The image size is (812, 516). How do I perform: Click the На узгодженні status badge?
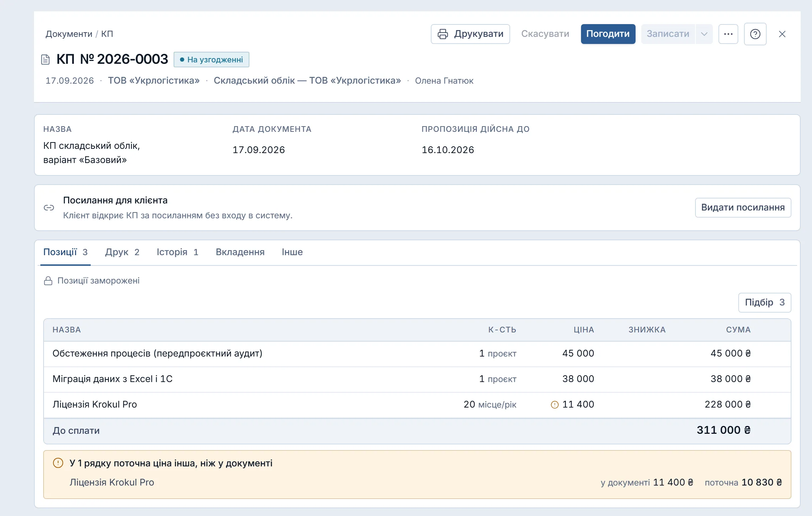click(x=212, y=60)
